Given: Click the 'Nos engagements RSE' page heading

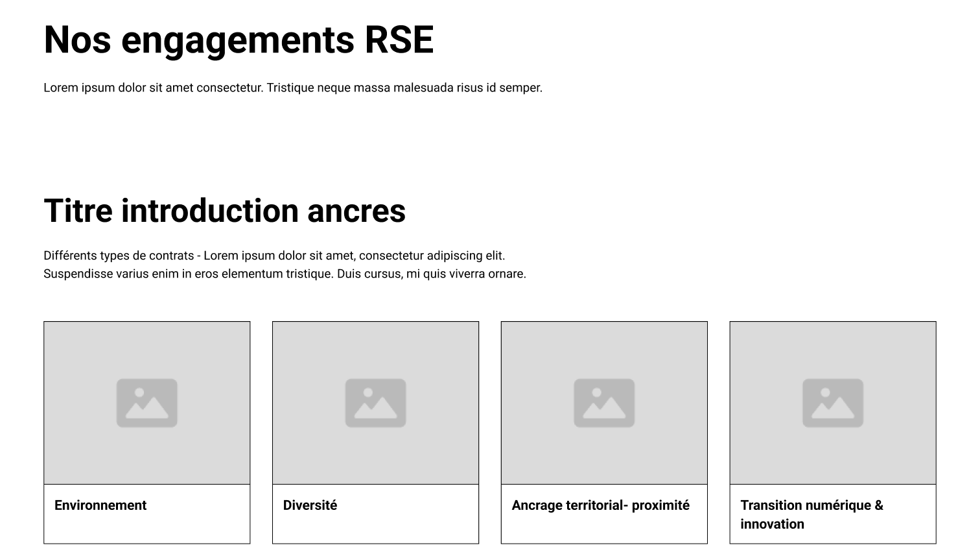Looking at the screenshot, I should (x=239, y=40).
